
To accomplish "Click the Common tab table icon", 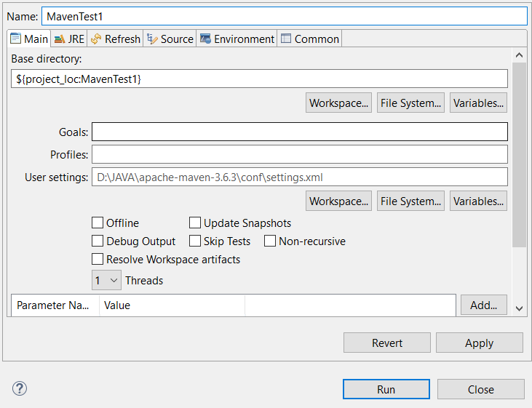I will tap(286, 39).
